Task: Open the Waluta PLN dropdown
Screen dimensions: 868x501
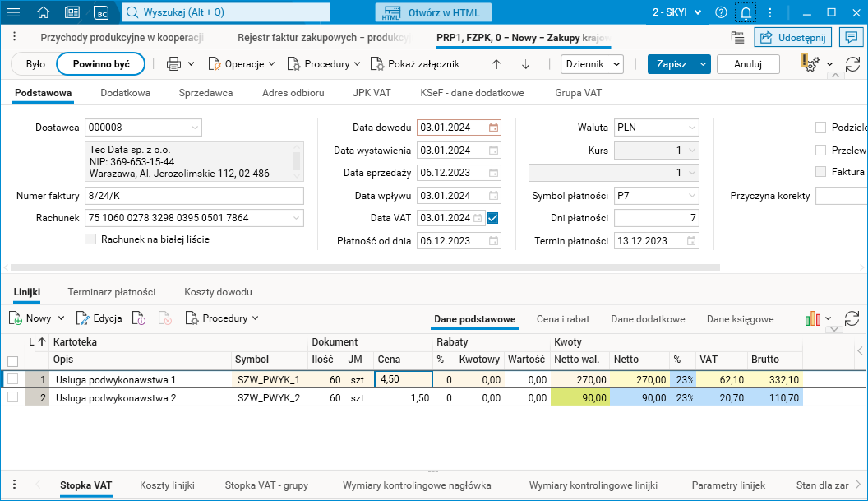Action: pyautogui.click(x=691, y=128)
